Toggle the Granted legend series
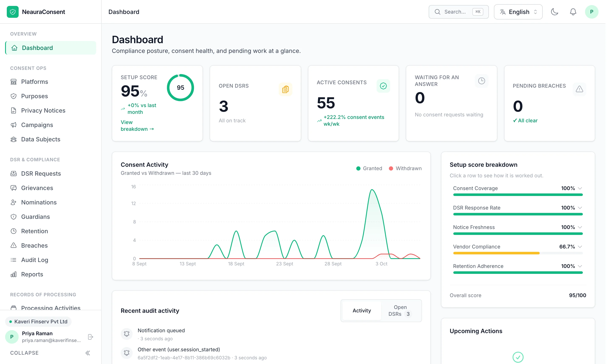Viewport: 610px width, 364px height. 369,168
